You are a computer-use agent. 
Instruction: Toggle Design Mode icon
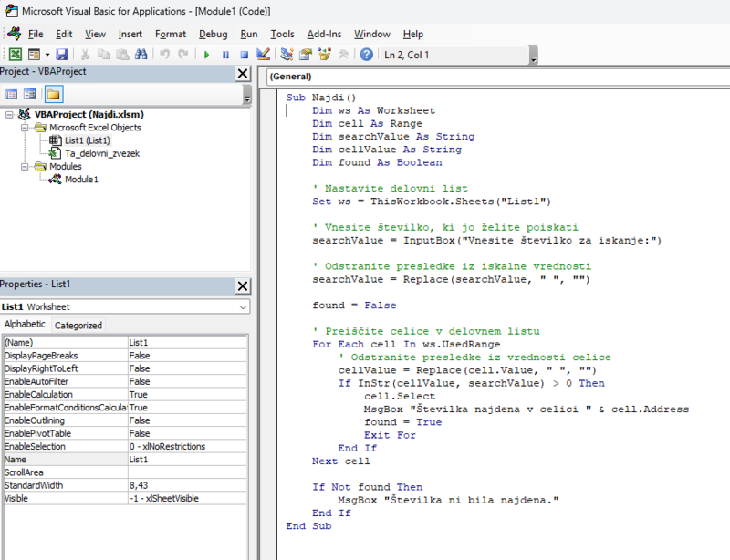pyautogui.click(x=264, y=55)
